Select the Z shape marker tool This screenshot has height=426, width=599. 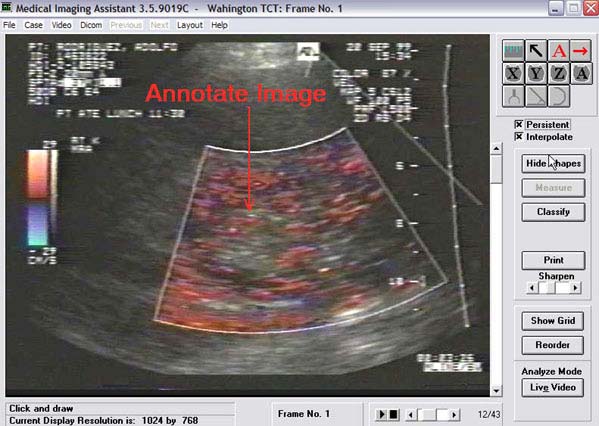point(559,73)
